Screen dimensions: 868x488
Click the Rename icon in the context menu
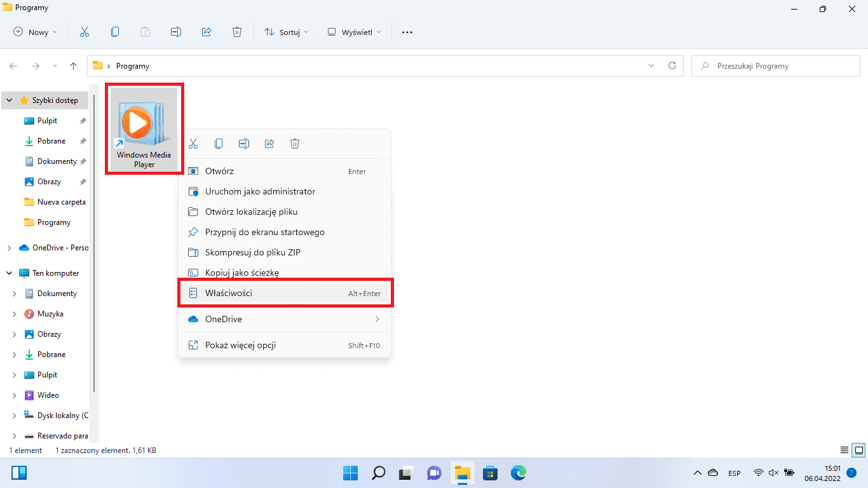[x=244, y=144]
